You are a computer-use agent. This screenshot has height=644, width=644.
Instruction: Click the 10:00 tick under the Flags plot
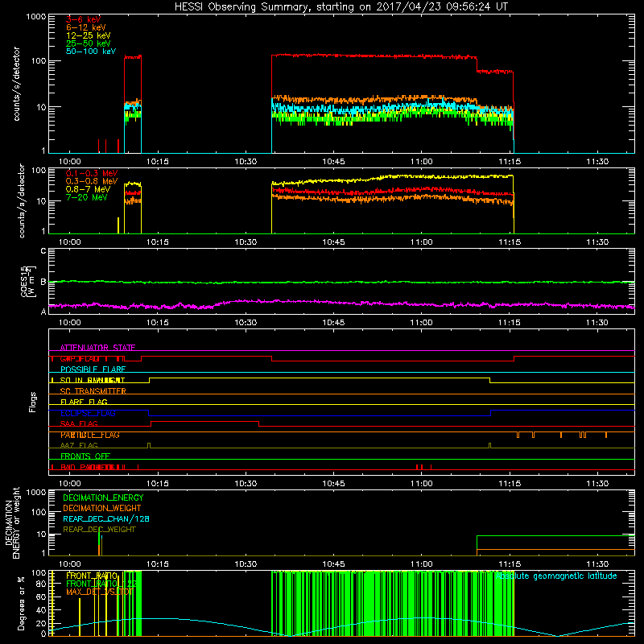point(70,484)
